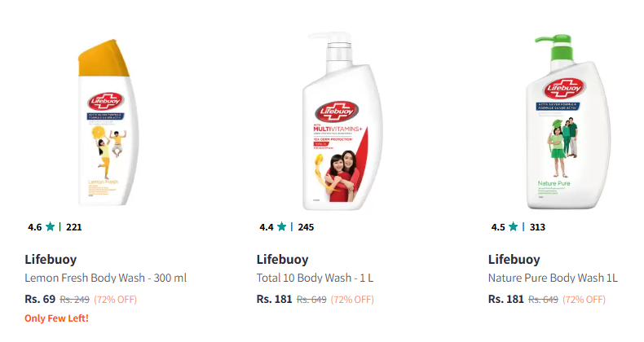Open the Lemon Fresh Body Wash - 300 ml title
The height and width of the screenshot is (342, 644).
pyautogui.click(x=106, y=278)
